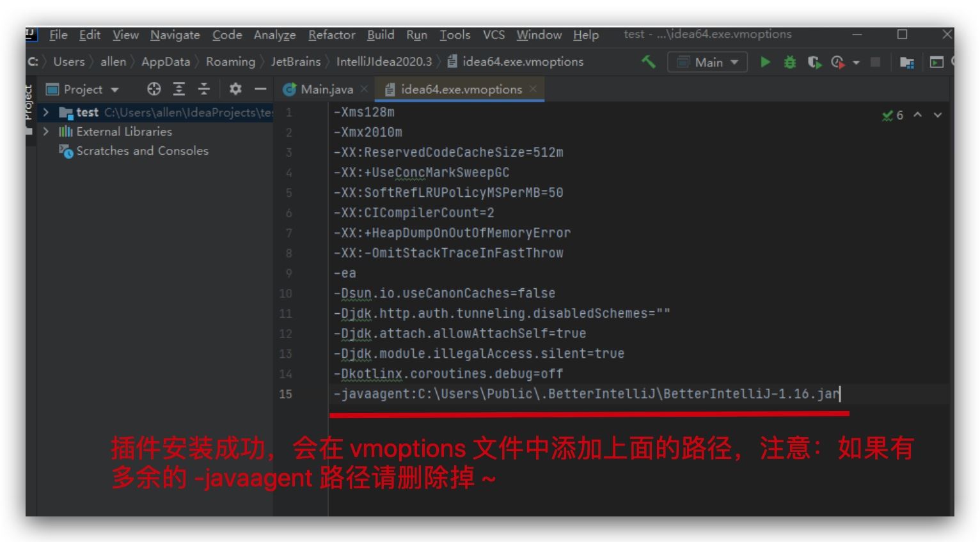Expand the test project tree node
The width and height of the screenshot is (980, 542).
[x=46, y=112]
